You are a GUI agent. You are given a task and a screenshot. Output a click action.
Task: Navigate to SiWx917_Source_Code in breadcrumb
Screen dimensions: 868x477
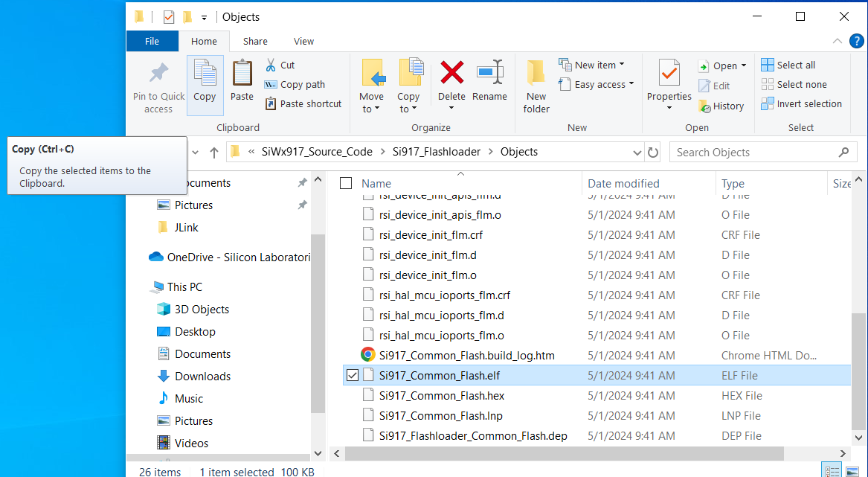(x=317, y=152)
